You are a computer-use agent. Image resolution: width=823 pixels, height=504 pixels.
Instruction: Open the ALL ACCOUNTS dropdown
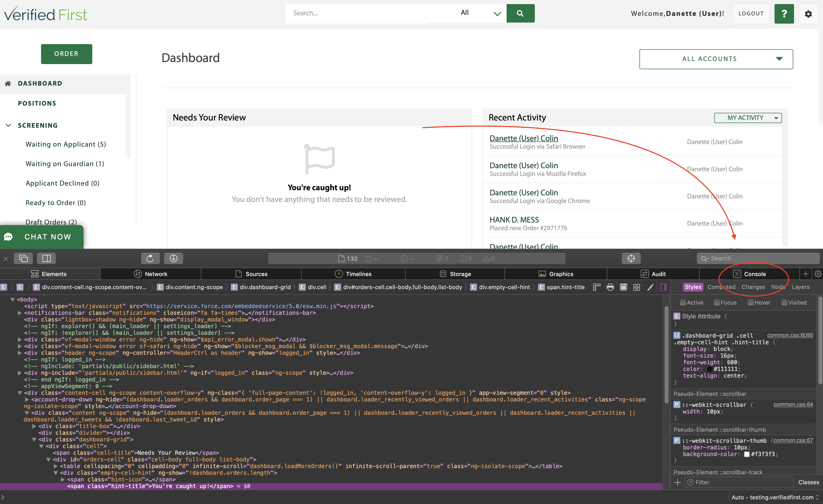coord(716,59)
